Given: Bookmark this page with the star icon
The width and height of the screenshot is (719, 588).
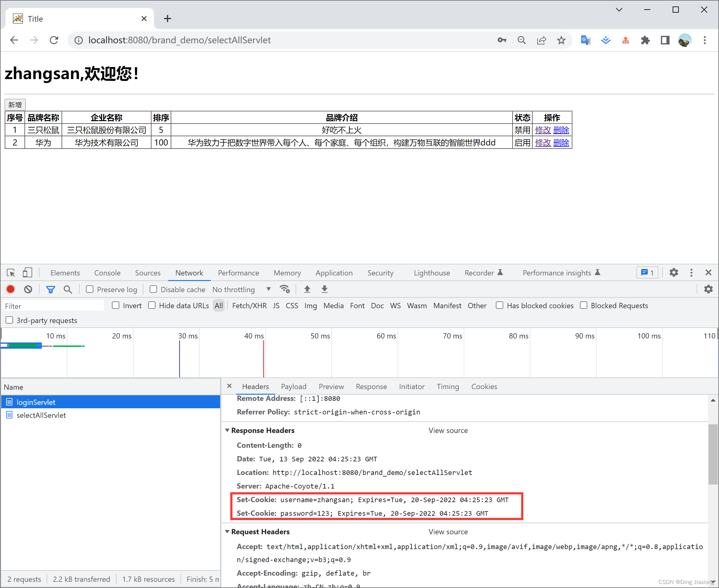Looking at the screenshot, I should click(x=561, y=40).
